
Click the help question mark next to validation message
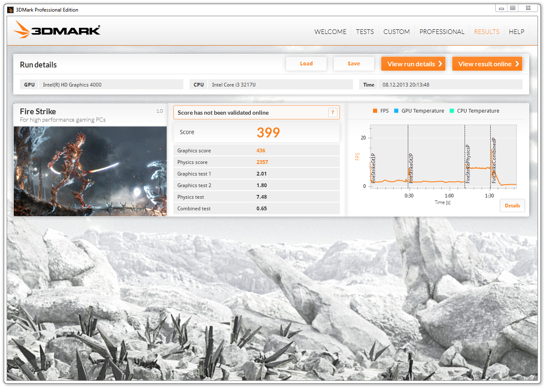click(332, 113)
